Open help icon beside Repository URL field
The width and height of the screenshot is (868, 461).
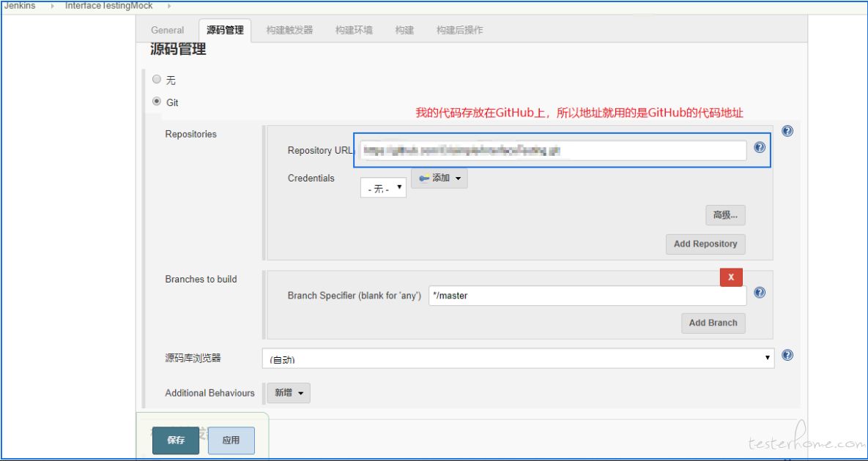coord(760,147)
